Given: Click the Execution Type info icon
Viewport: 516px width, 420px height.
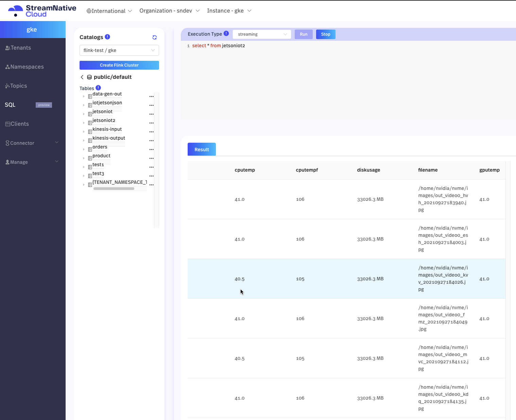Looking at the screenshot, I should point(226,34).
